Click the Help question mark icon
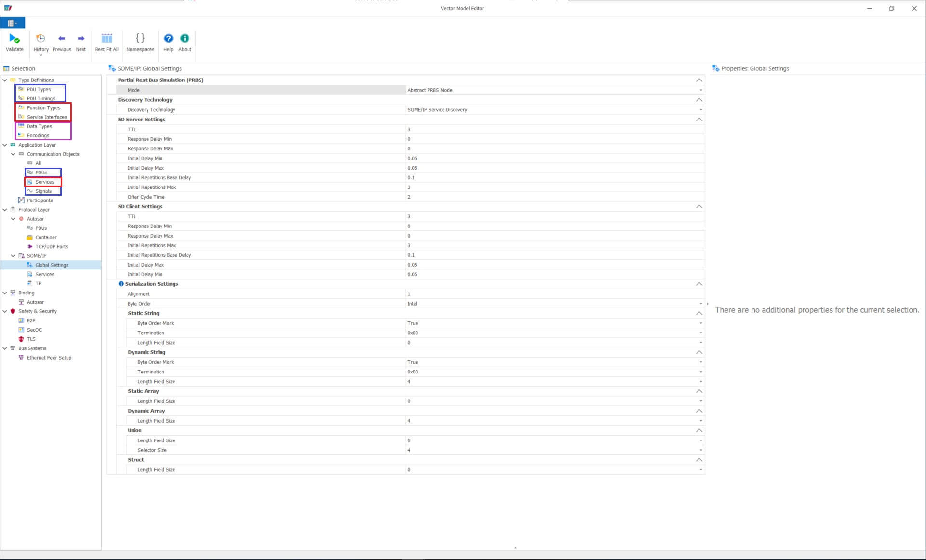Viewport: 926px width, 560px height. [168, 39]
